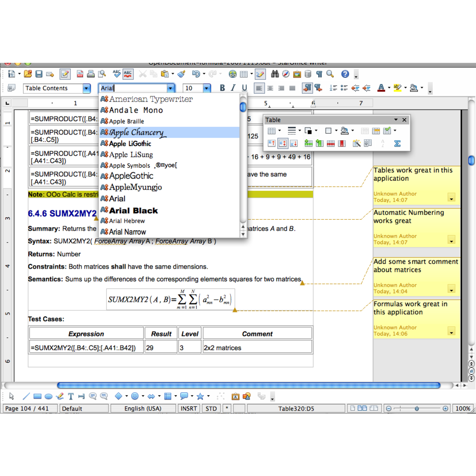This screenshot has width=476, height=476.
Task: Click the Font Color swatch
Action: click(381, 88)
